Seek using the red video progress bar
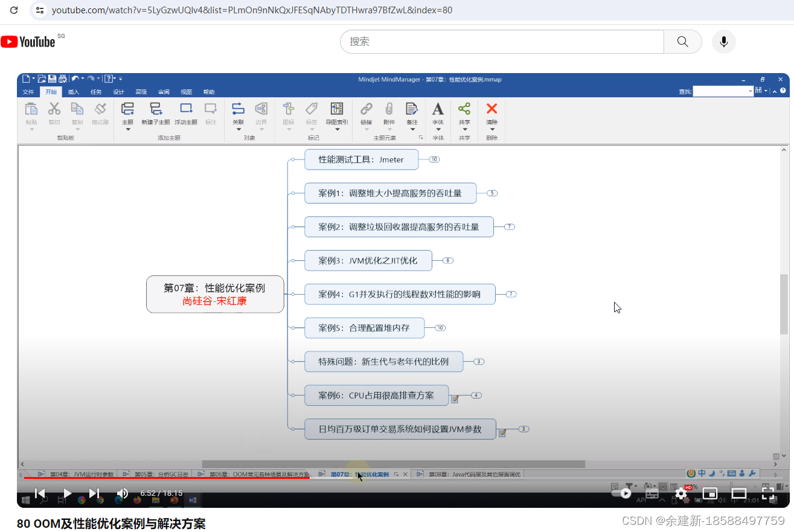794x532 pixels. click(x=167, y=477)
